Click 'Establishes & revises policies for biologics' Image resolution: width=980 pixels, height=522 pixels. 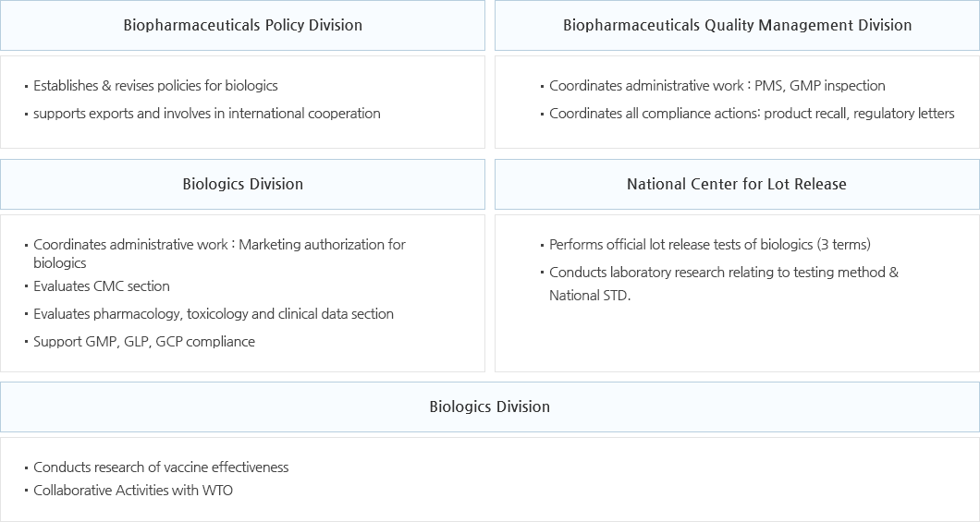tap(155, 86)
